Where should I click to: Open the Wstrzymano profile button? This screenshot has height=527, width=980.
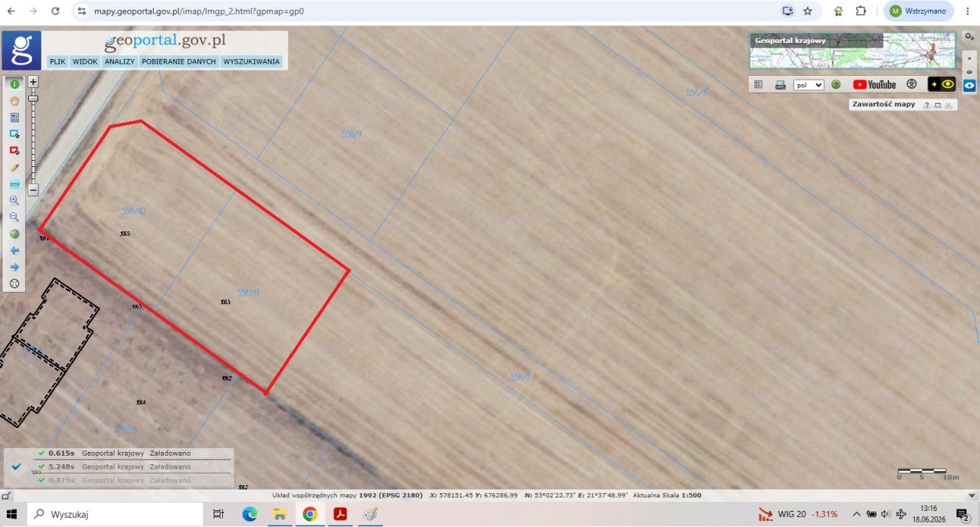pos(919,11)
